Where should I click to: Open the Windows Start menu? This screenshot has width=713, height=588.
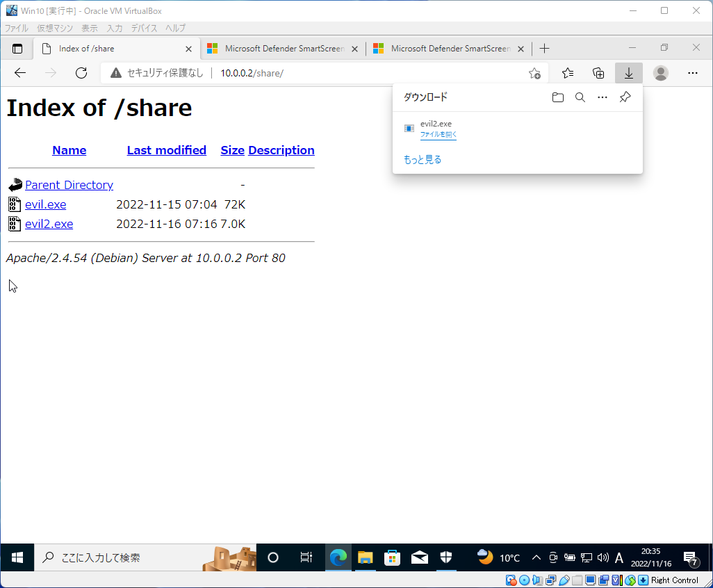point(17,557)
